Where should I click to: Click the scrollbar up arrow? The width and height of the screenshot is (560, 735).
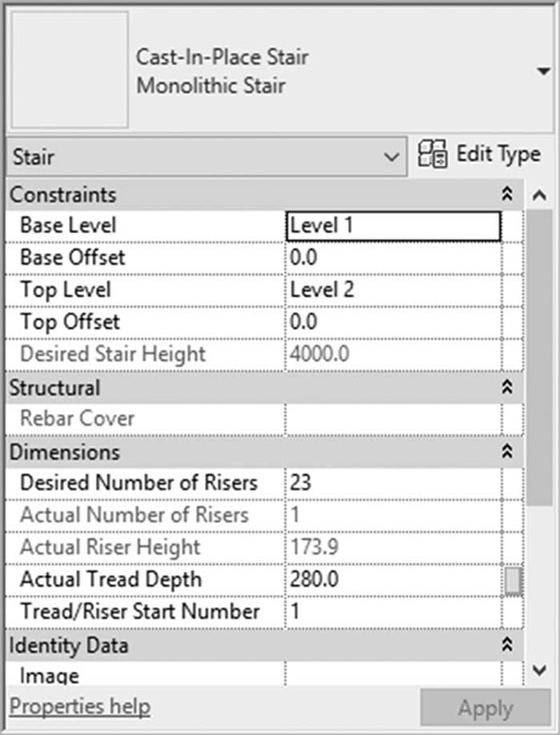539,195
